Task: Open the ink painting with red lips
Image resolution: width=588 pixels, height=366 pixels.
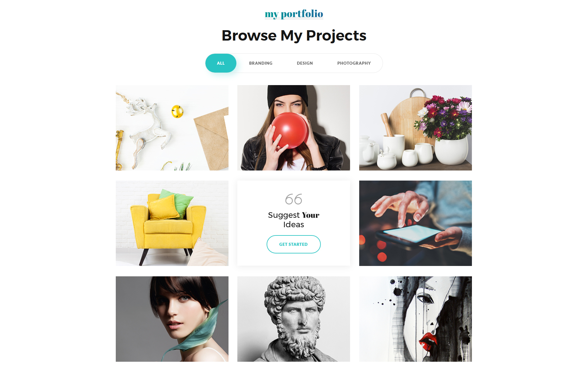Action: click(x=415, y=319)
